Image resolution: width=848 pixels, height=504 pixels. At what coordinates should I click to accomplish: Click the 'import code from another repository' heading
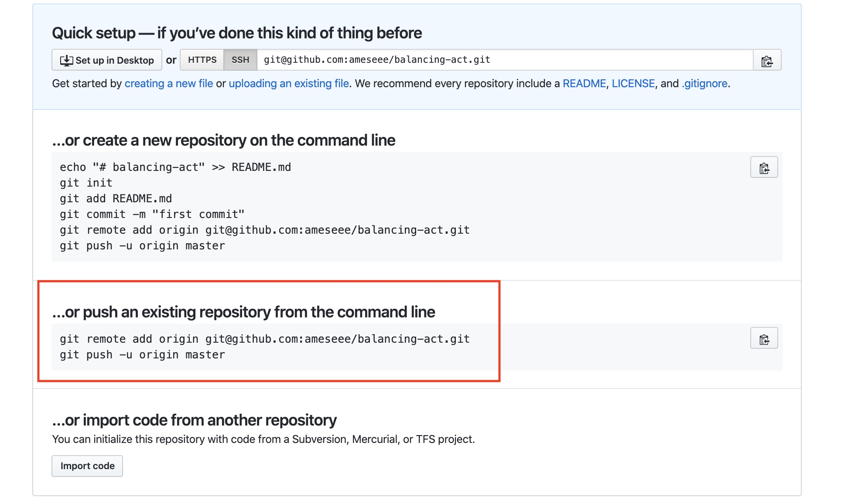click(x=194, y=420)
